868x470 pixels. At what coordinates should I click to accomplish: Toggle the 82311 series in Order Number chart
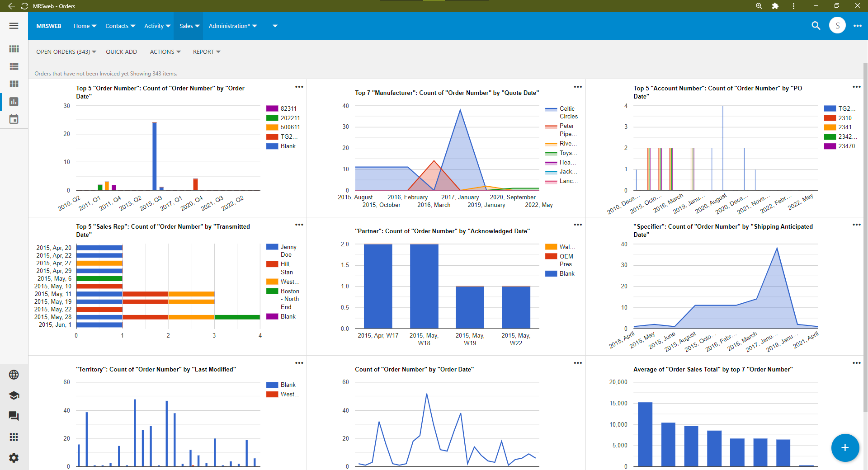pyautogui.click(x=280, y=108)
